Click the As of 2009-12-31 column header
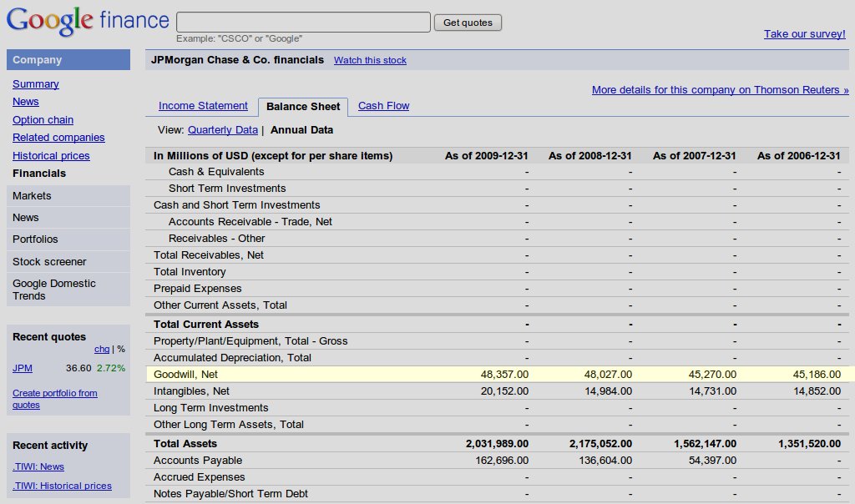The width and height of the screenshot is (855, 504). pyautogui.click(x=487, y=156)
